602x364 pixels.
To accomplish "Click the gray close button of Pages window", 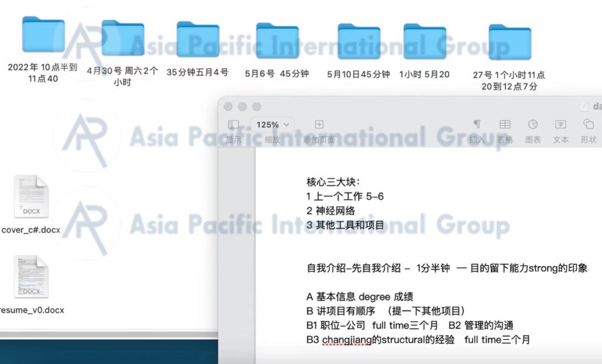I will pyautogui.click(x=228, y=107).
